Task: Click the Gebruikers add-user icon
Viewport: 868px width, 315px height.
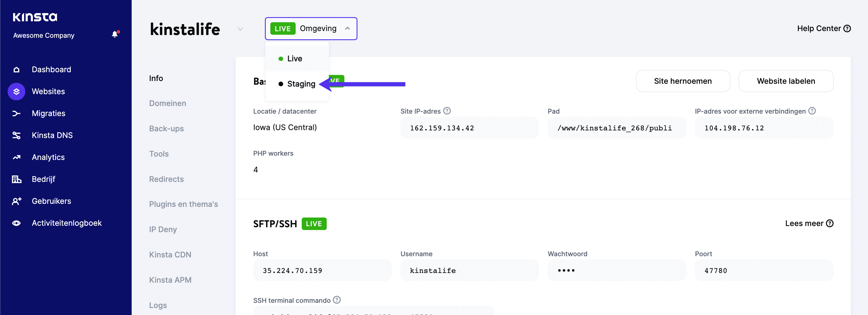Action: pos(16,201)
